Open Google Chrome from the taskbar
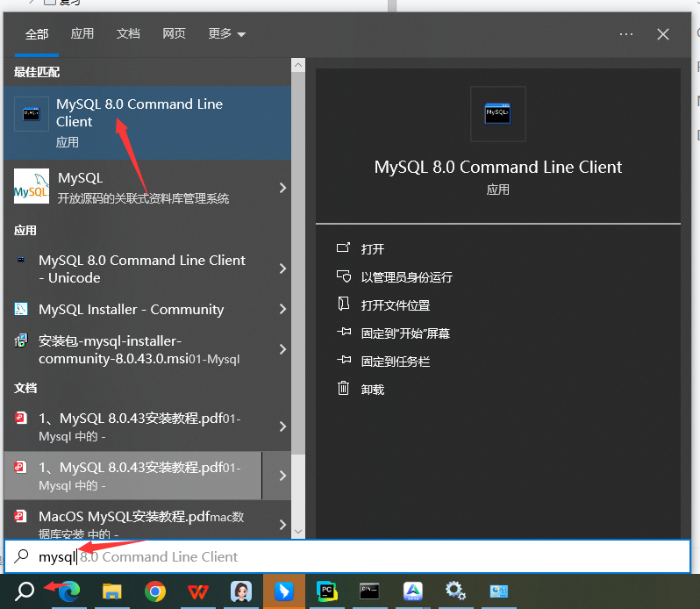700x609 pixels. [x=155, y=591]
